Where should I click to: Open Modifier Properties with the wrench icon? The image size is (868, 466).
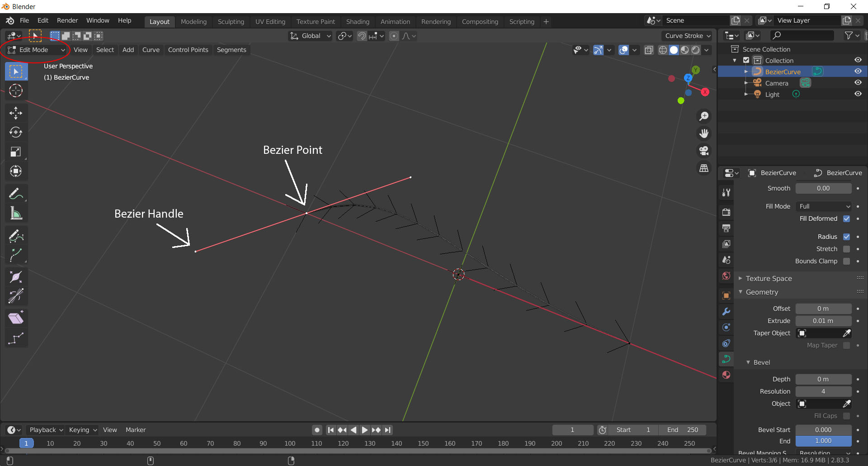point(726,311)
